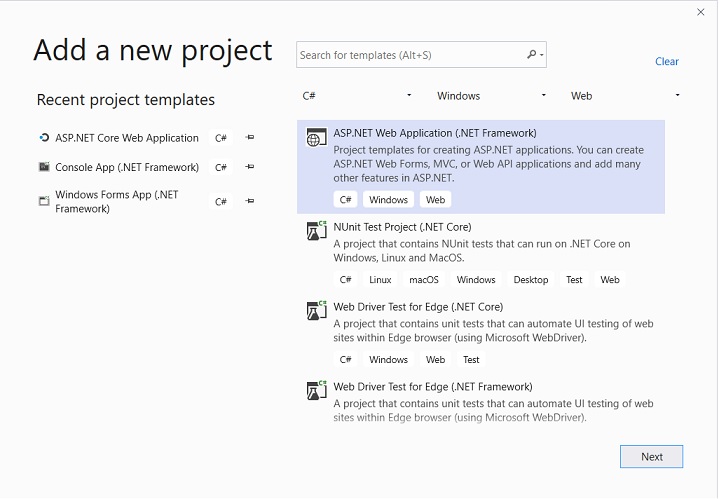The height and width of the screenshot is (499, 719).
Task: Pin the ASP.NET Core Web Application template
Action: pyautogui.click(x=250, y=138)
